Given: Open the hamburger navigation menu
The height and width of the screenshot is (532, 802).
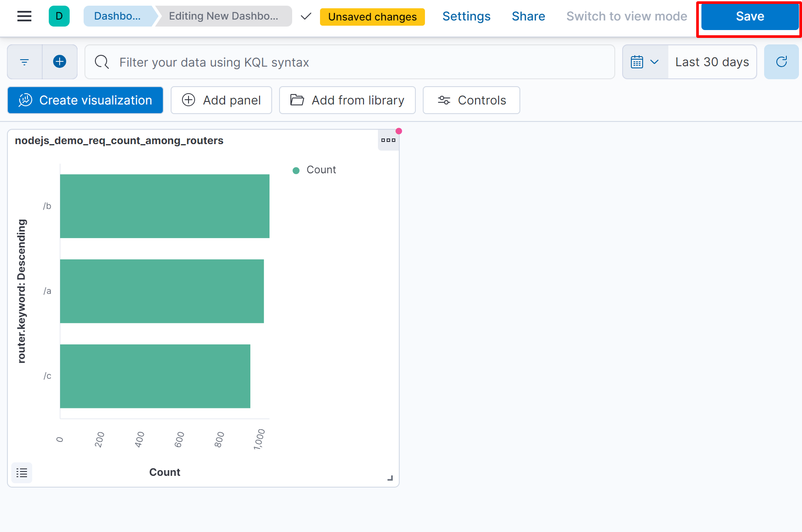Looking at the screenshot, I should (24, 17).
